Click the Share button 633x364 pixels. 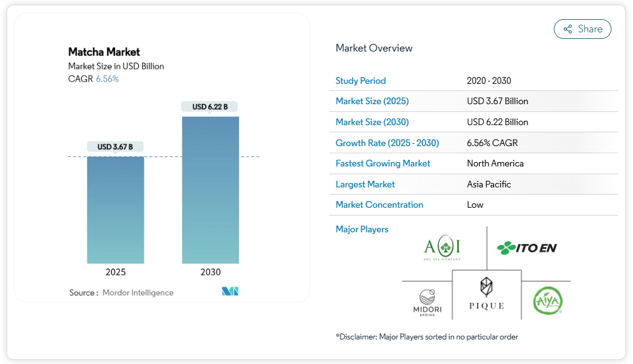582,29
